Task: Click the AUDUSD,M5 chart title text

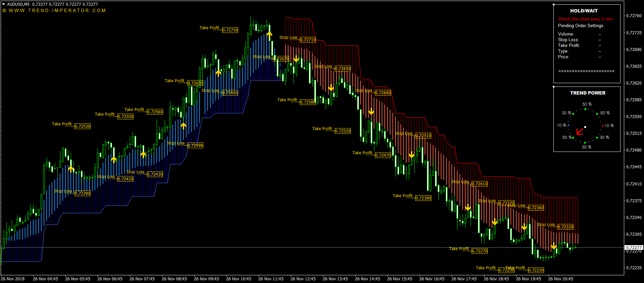Action: pyautogui.click(x=18, y=4)
